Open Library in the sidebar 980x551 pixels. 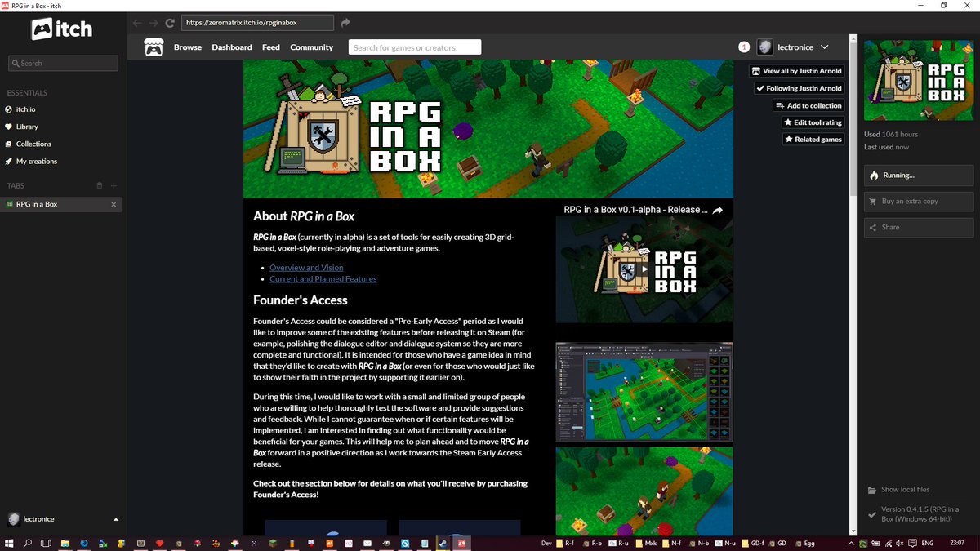61,127
